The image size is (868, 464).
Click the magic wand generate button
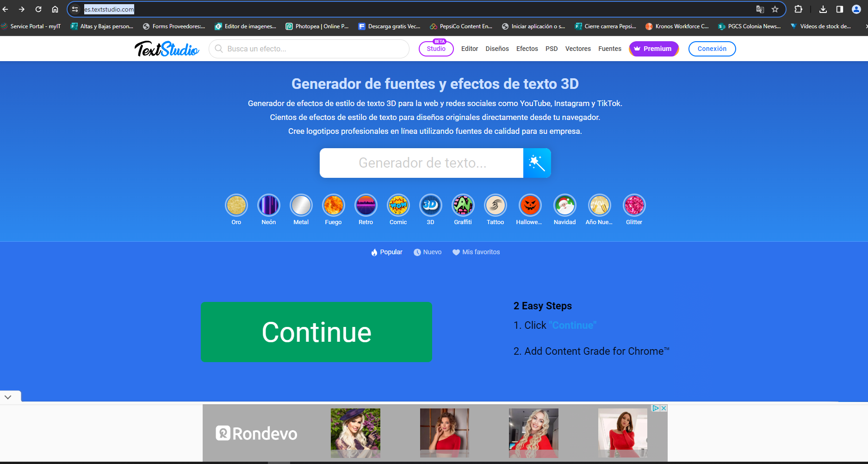point(537,163)
